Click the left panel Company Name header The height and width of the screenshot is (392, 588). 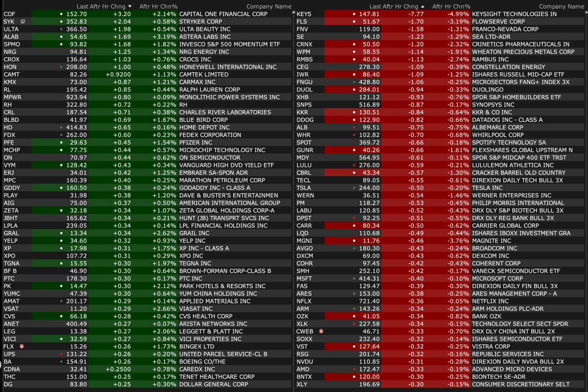point(269,6)
